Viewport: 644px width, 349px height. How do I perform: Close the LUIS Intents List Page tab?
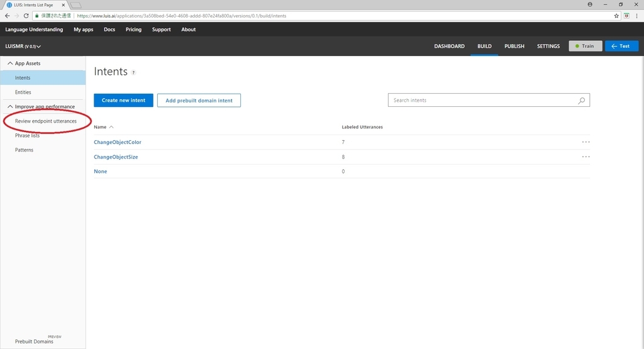click(x=64, y=5)
